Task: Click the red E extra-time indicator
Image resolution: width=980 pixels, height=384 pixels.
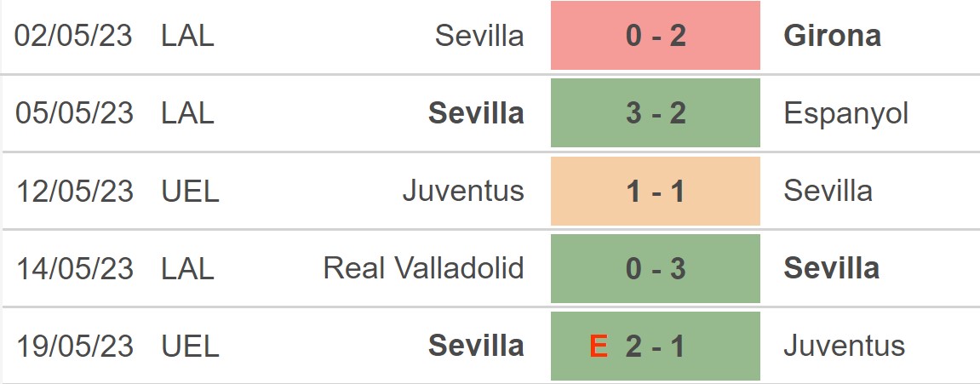Action: coord(599,347)
